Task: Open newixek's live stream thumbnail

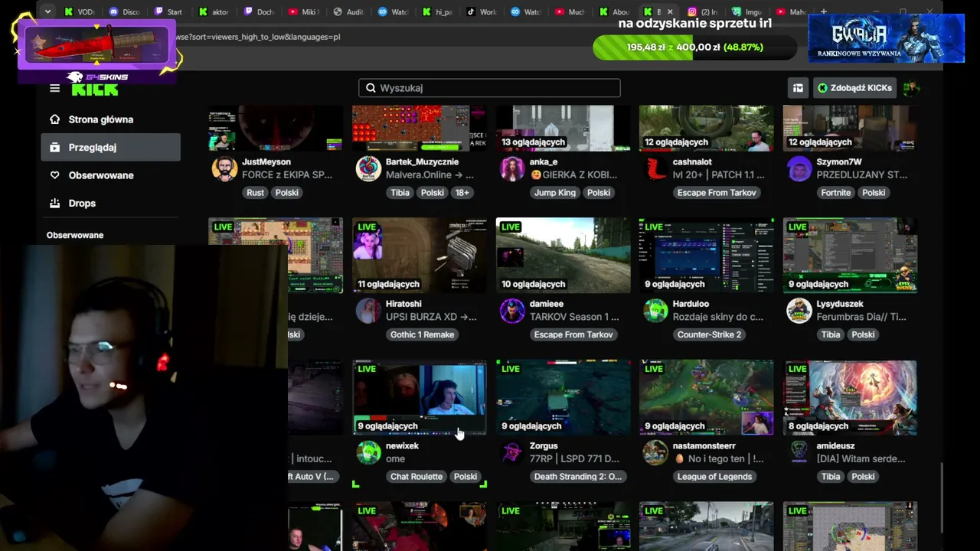Action: tap(420, 398)
